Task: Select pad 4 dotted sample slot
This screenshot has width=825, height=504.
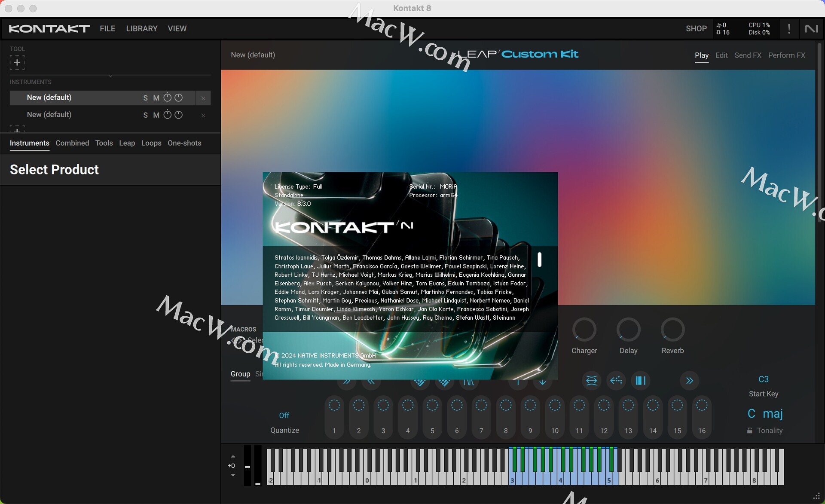Action: point(408,405)
